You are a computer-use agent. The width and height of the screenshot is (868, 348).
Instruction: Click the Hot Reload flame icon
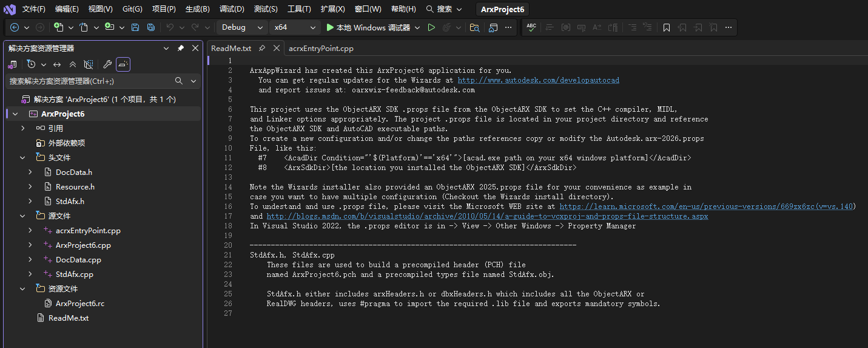point(446,27)
